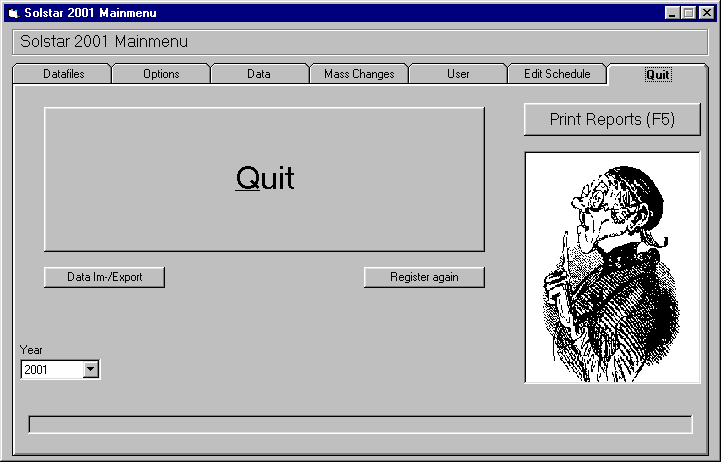Select the Data tab

(x=259, y=74)
